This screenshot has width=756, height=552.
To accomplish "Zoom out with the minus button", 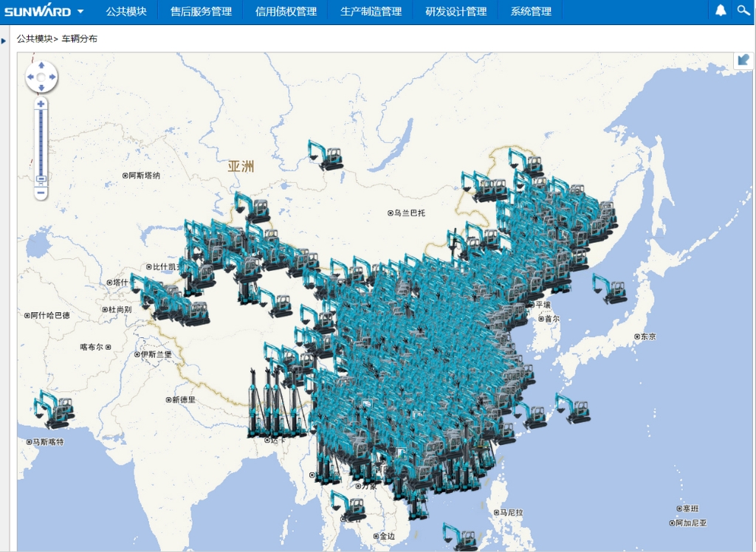I will coord(41,193).
